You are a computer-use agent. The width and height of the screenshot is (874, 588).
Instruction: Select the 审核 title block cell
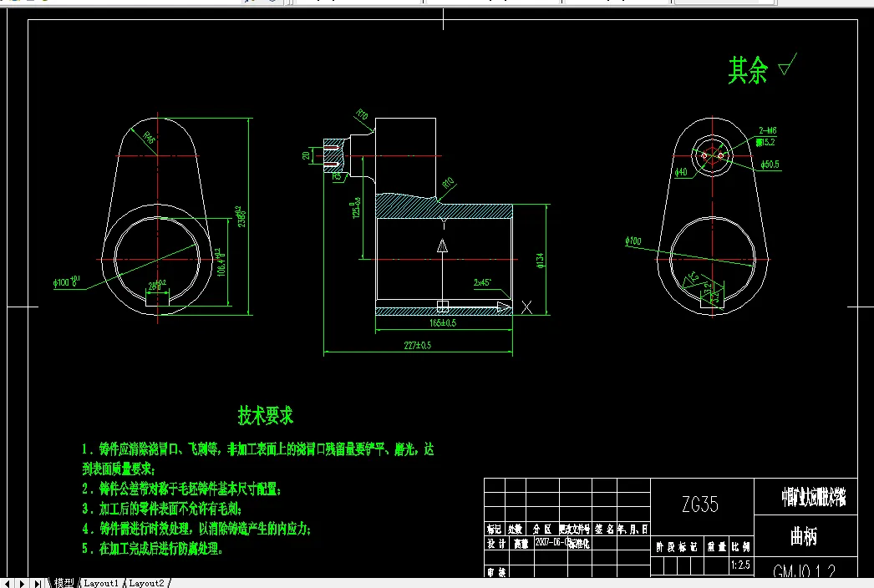pyautogui.click(x=495, y=572)
